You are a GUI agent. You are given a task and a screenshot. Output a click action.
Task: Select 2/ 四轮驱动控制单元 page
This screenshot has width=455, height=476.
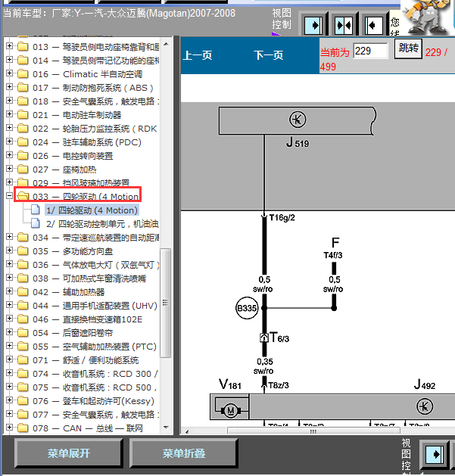pos(102,224)
